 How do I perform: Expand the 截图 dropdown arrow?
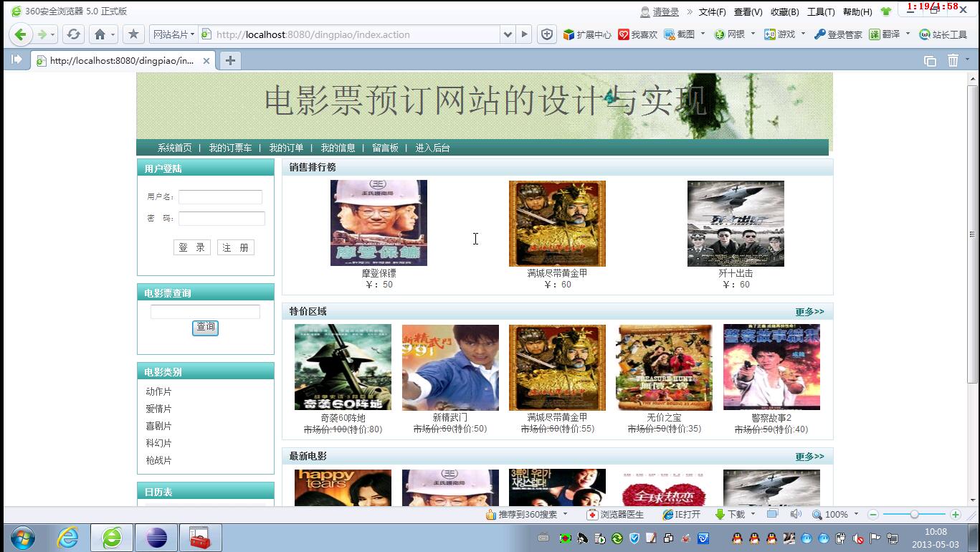click(703, 34)
